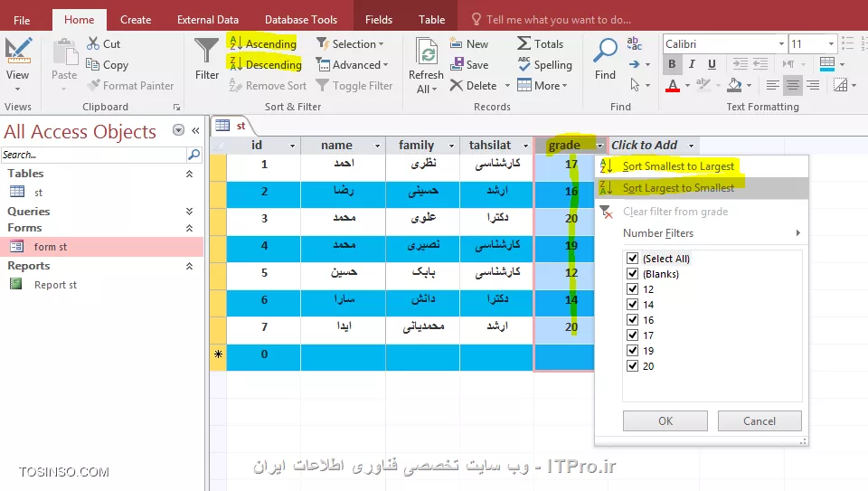868x491 pixels.
Task: Align text to the left
Action: coord(772,85)
